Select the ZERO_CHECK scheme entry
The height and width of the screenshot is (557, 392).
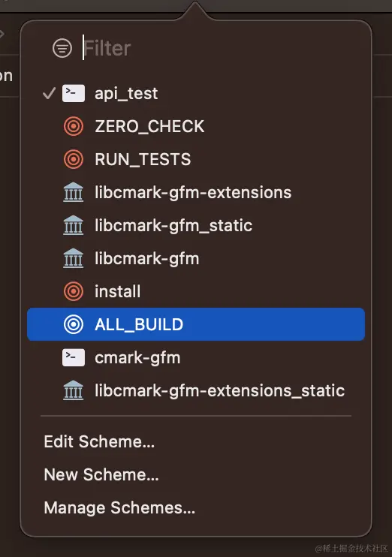[196, 126]
